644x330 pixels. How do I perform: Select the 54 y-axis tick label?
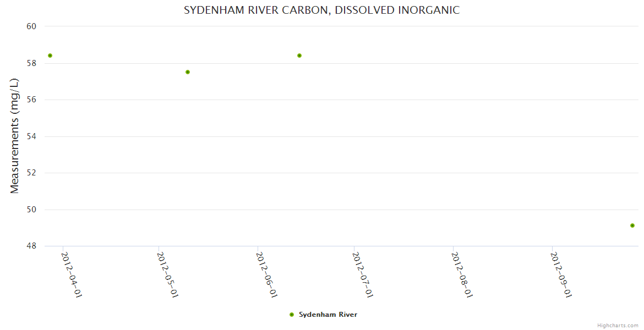tap(31, 136)
